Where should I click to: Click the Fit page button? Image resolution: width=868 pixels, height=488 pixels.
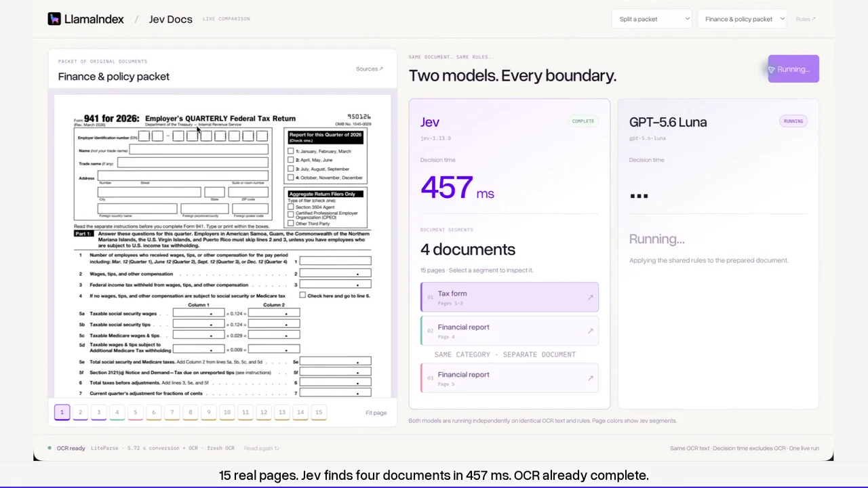pos(376,413)
